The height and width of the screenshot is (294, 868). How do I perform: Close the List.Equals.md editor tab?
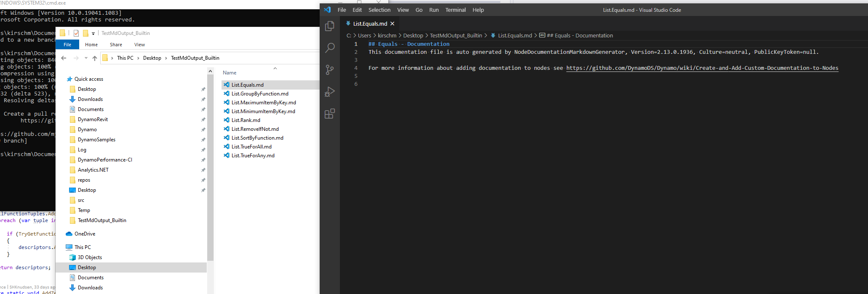[393, 24]
